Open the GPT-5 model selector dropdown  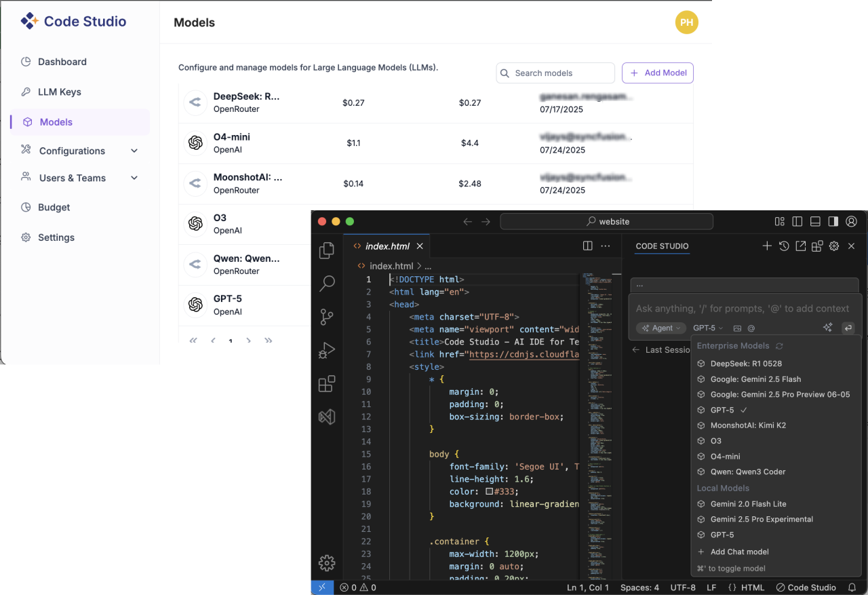[708, 328]
